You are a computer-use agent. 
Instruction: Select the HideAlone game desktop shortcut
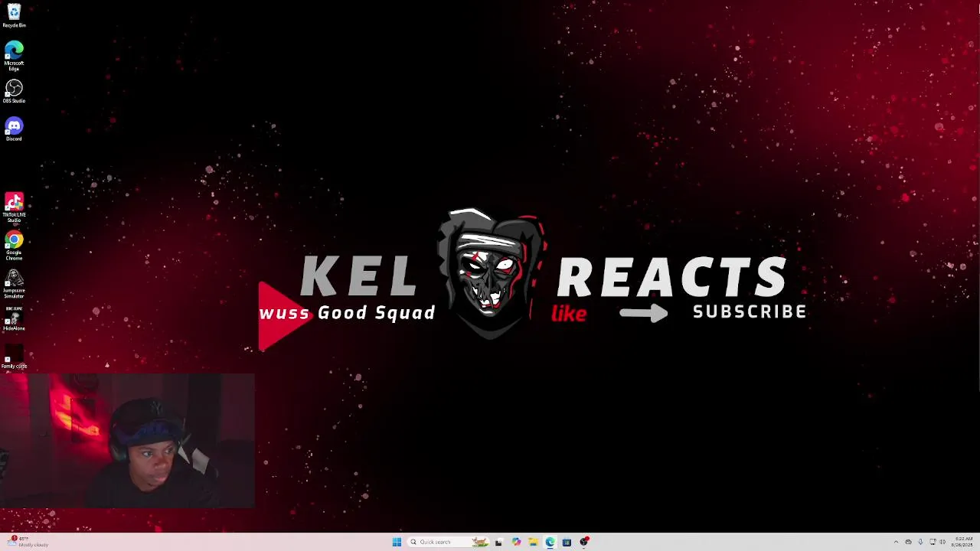(14, 318)
